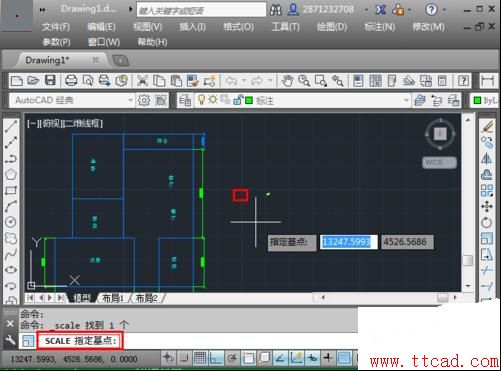Toggle layer on/off lightbulb icon
This screenshot has width=501, height=371.
pyautogui.click(x=201, y=100)
